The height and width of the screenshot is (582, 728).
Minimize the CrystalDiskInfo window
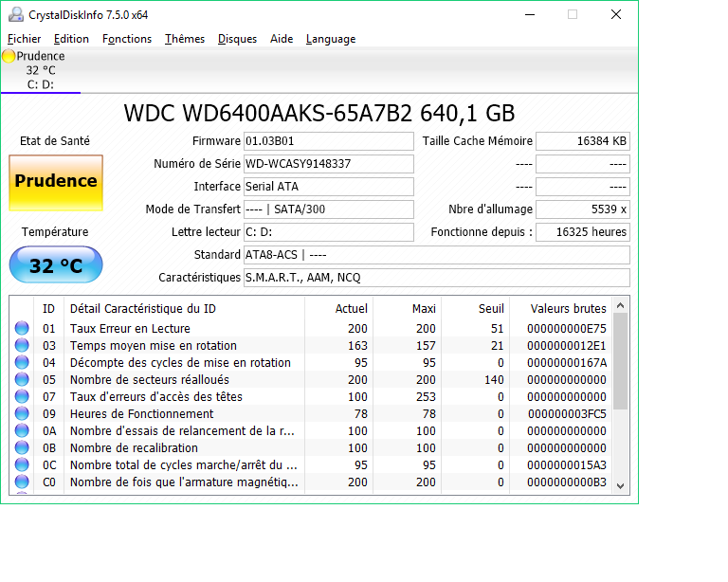tap(530, 15)
